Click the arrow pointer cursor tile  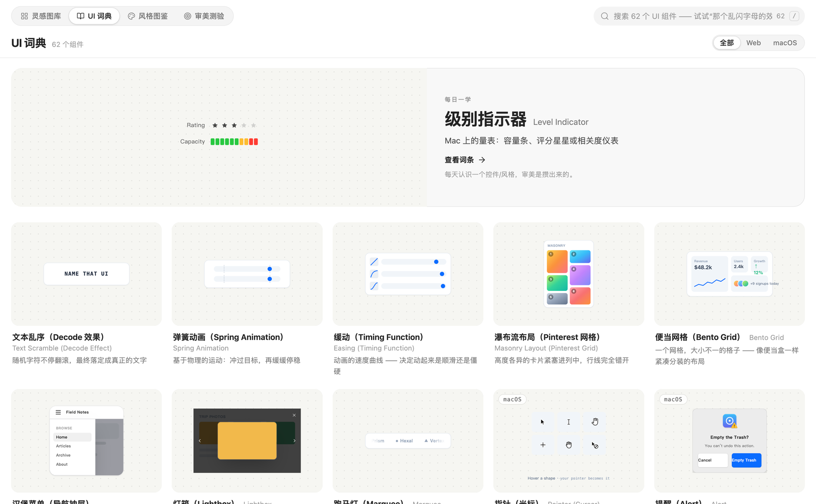pos(543,422)
